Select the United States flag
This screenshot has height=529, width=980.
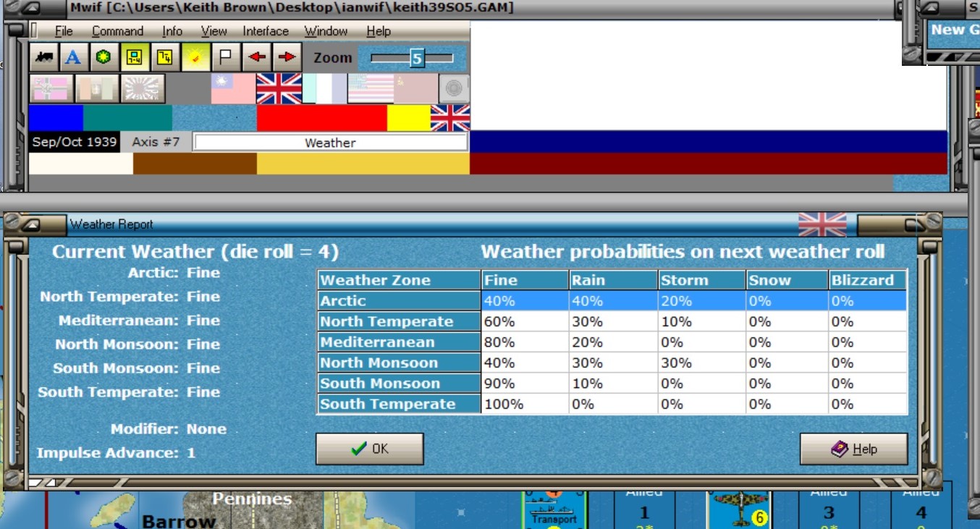(x=370, y=89)
